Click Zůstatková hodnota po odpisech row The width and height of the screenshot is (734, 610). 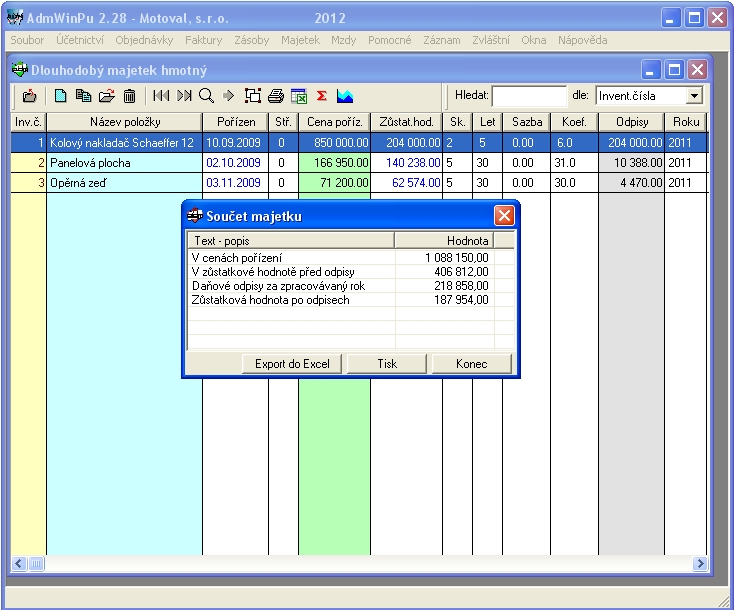[x=351, y=300]
